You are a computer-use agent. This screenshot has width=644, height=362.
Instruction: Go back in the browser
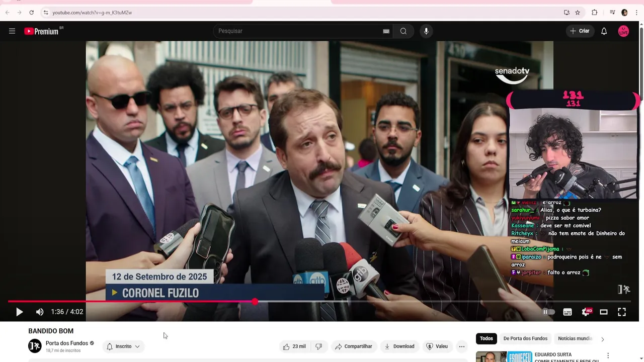7,13
